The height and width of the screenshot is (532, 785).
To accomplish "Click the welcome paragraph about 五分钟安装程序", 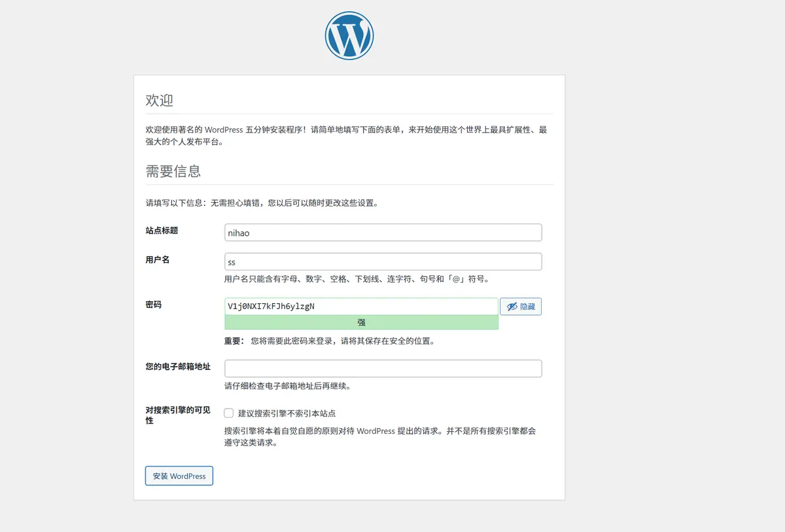I will tap(346, 136).
